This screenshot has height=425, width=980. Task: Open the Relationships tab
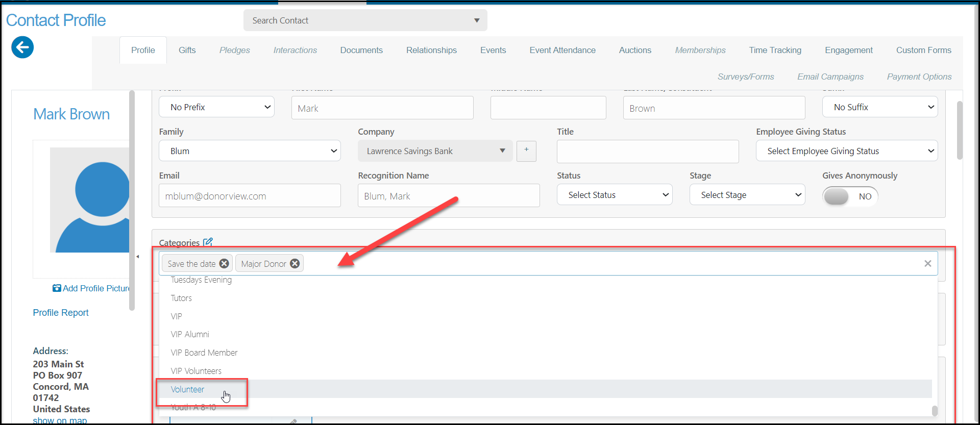(x=431, y=50)
